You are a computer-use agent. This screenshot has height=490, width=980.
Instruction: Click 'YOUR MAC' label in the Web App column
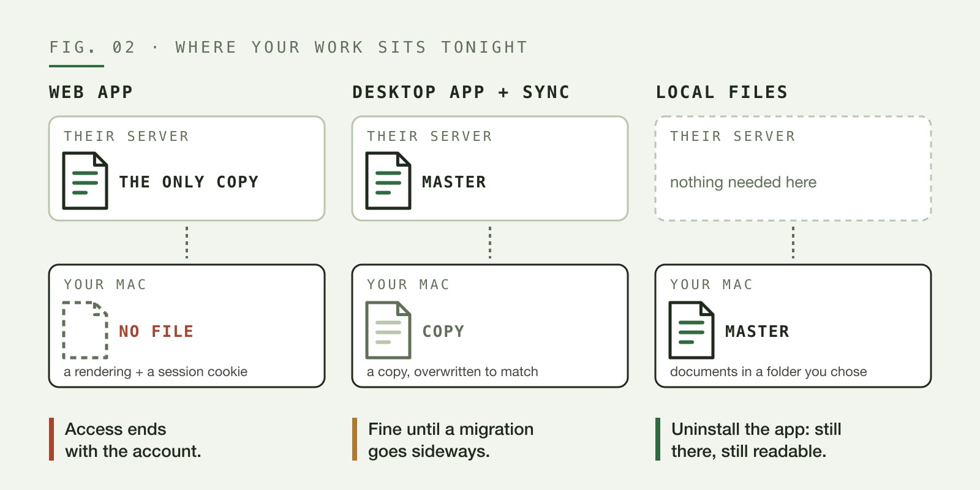coord(105,285)
